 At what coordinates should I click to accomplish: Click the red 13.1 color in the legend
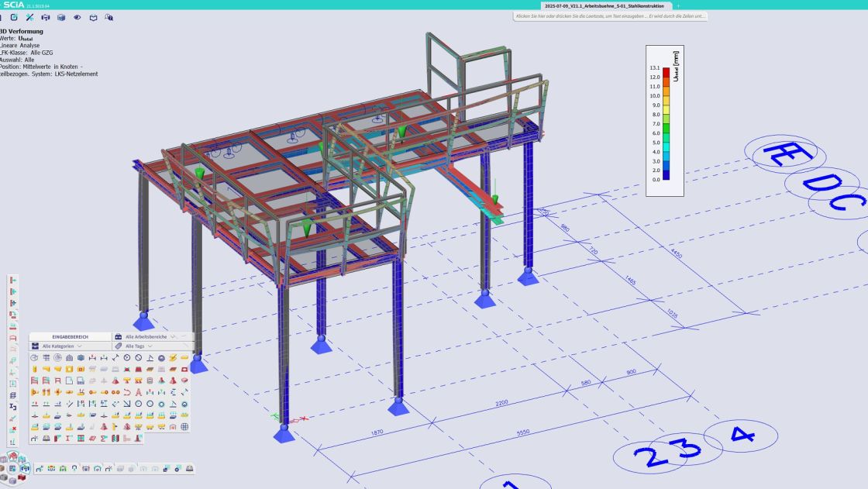pos(666,72)
